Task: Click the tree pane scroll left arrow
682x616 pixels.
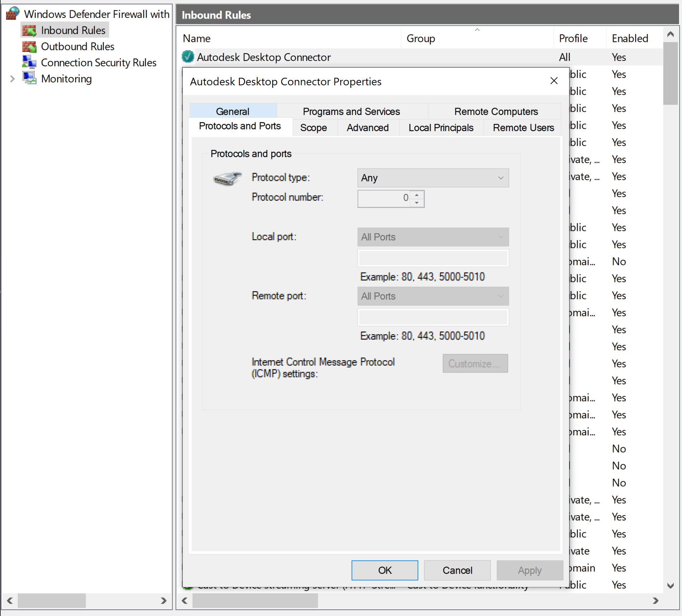Action: pos(10,601)
